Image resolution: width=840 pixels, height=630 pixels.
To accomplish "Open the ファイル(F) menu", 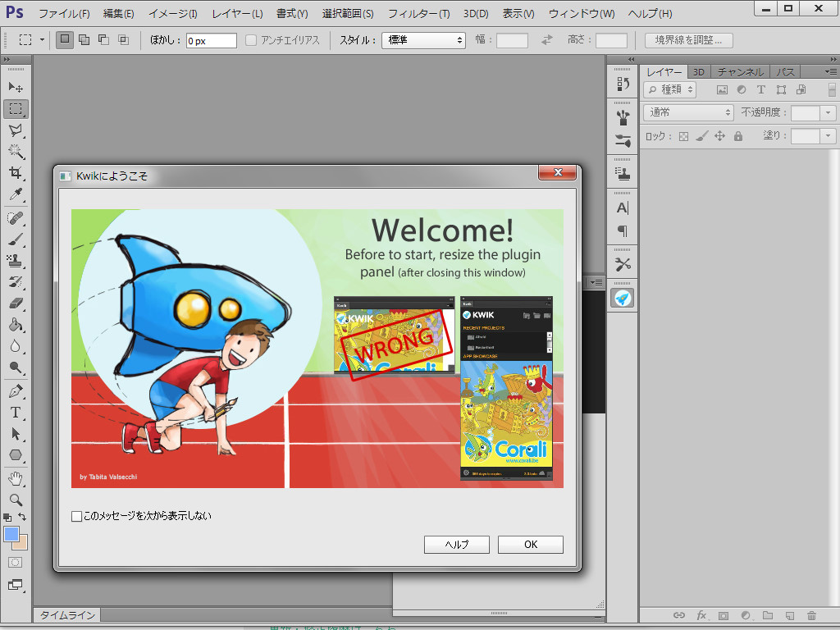I will [x=64, y=13].
